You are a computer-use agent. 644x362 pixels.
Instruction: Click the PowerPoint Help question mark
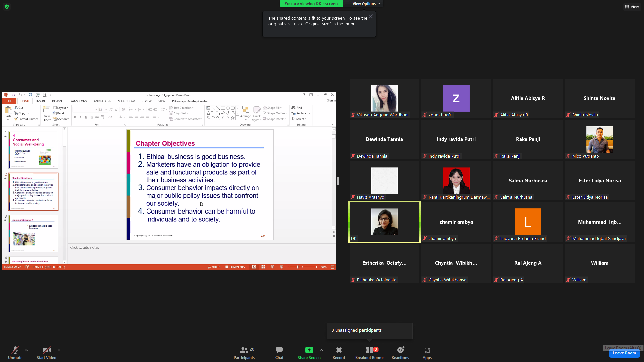click(x=304, y=95)
